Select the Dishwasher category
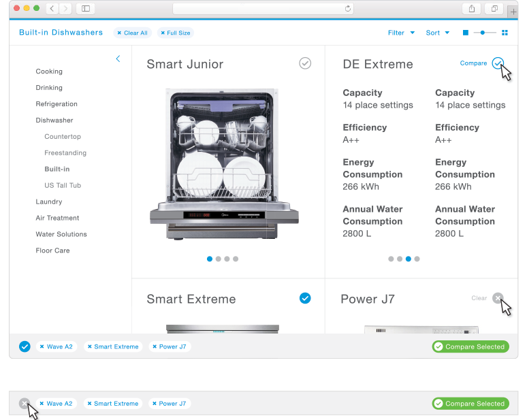The width and height of the screenshot is (527, 420). (x=54, y=120)
